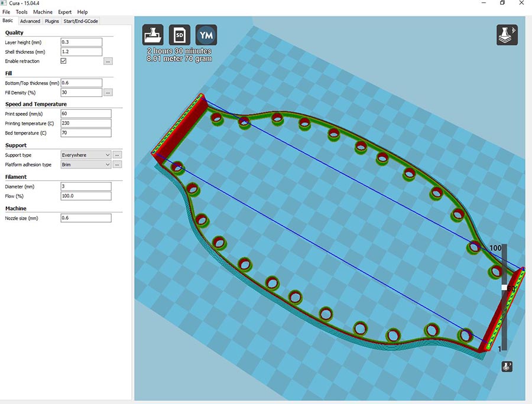The height and width of the screenshot is (404, 532).
Task: Open the Tools menu
Action: 21,12
